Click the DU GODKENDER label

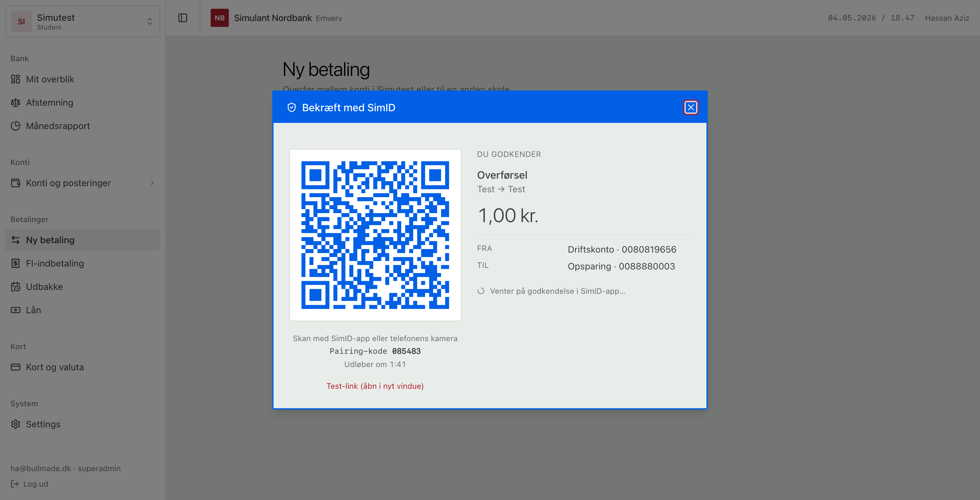tap(509, 154)
